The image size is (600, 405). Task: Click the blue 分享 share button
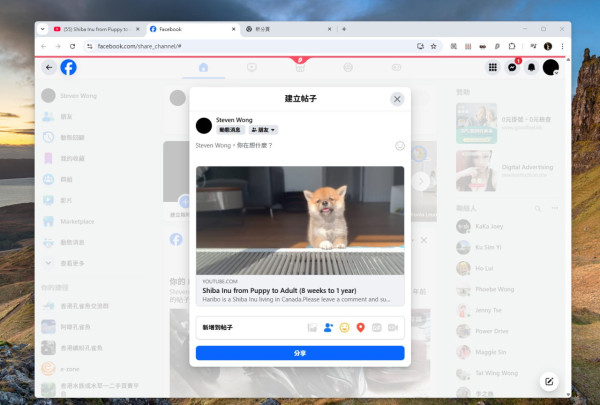pyautogui.click(x=300, y=353)
